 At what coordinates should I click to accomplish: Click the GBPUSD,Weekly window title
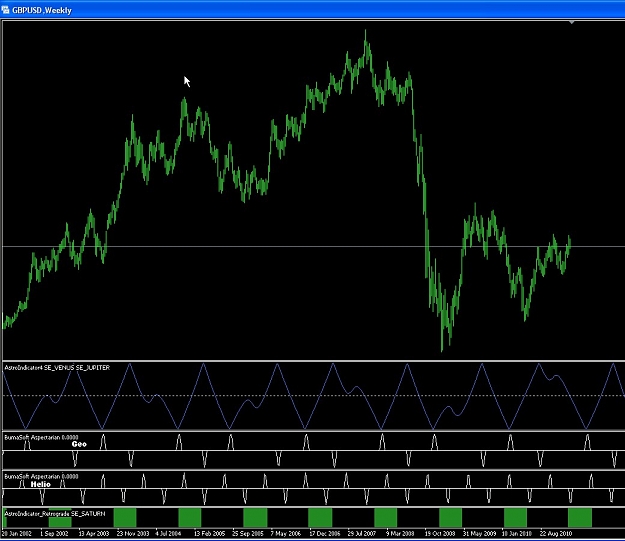click(x=42, y=10)
